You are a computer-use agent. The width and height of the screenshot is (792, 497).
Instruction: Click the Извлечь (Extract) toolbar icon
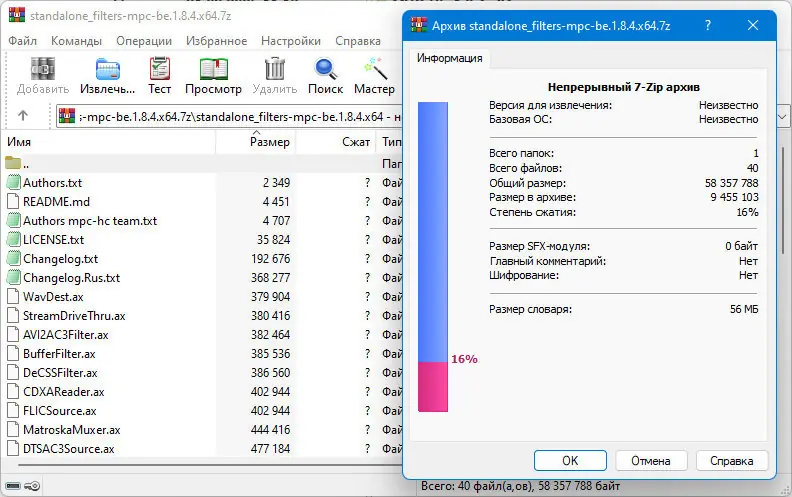point(108,69)
